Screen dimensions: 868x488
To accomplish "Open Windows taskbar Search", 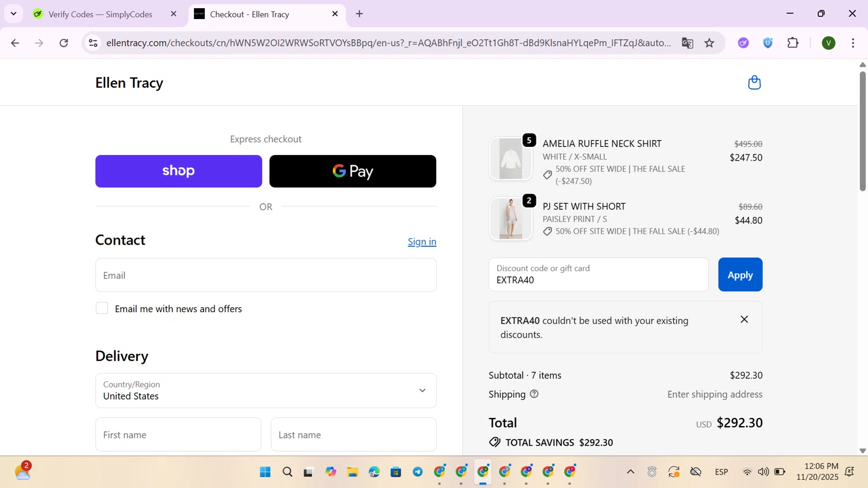I will tap(287, 472).
